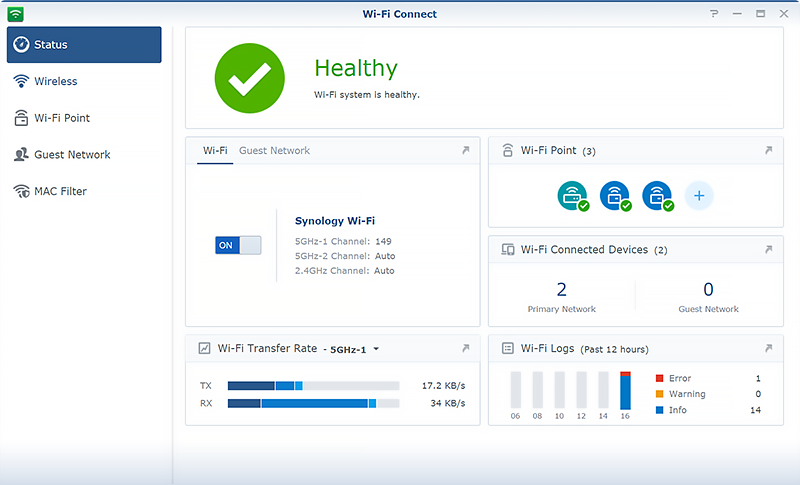Open the Status page in sidebar
This screenshot has height=485, width=800.
tap(84, 45)
